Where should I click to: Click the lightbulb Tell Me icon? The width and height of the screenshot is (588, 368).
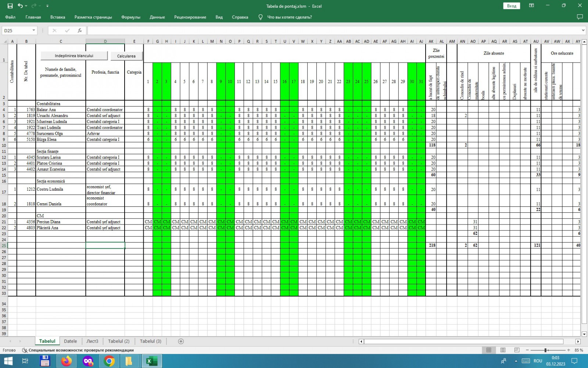[x=261, y=17]
